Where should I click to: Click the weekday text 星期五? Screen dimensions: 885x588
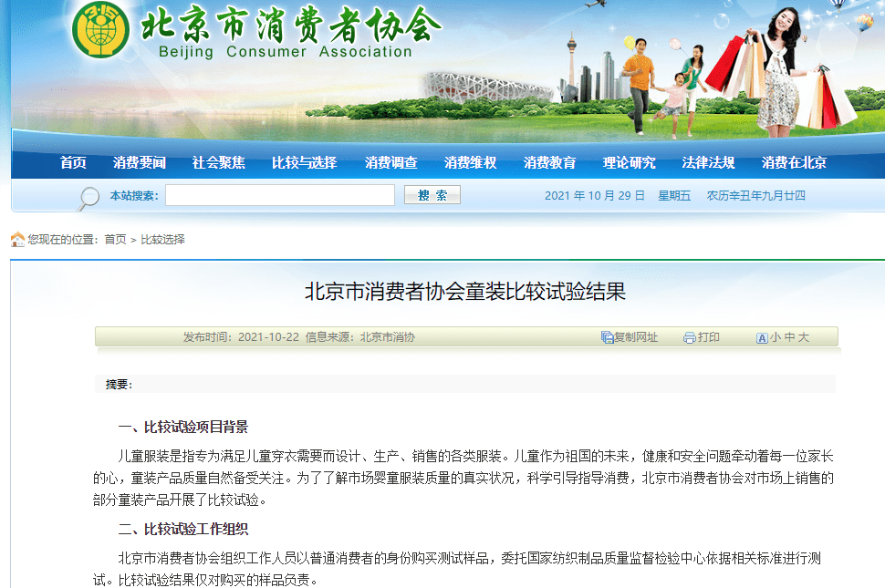click(x=674, y=196)
